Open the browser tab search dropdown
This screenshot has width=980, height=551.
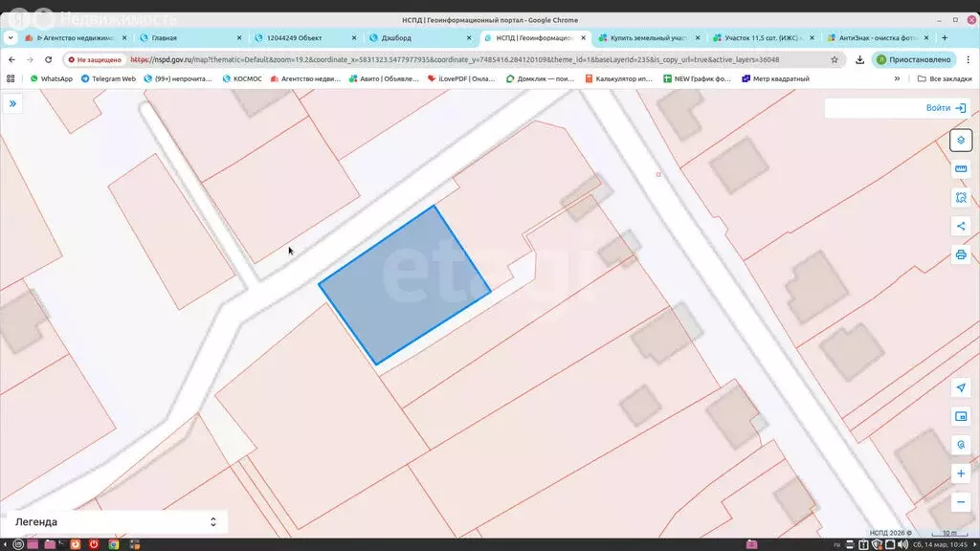(x=11, y=38)
